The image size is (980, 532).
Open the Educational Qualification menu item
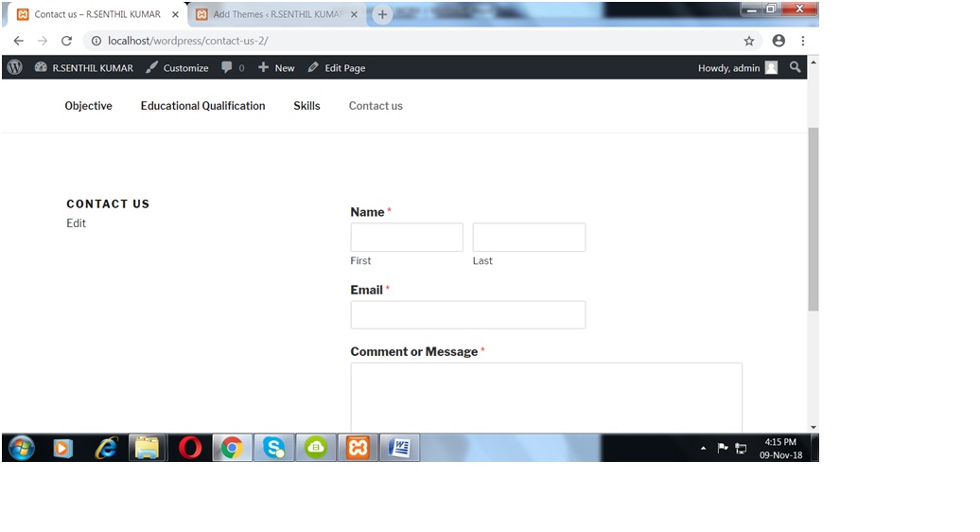[202, 106]
